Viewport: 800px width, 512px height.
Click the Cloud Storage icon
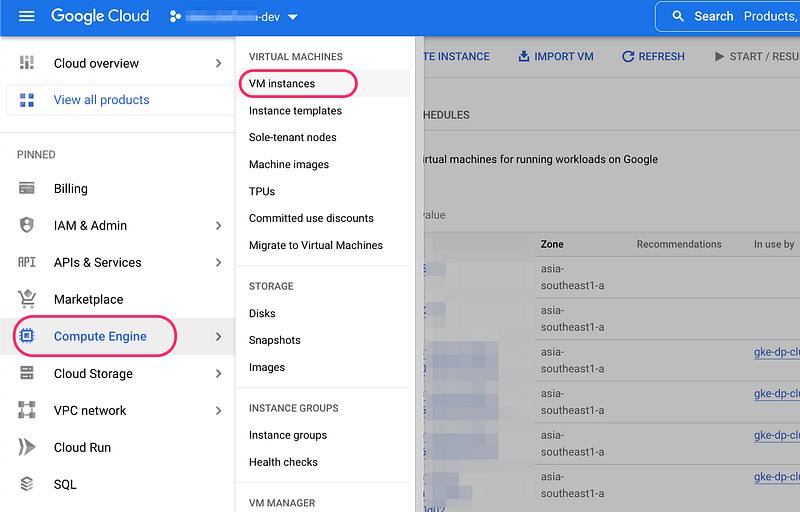27,374
